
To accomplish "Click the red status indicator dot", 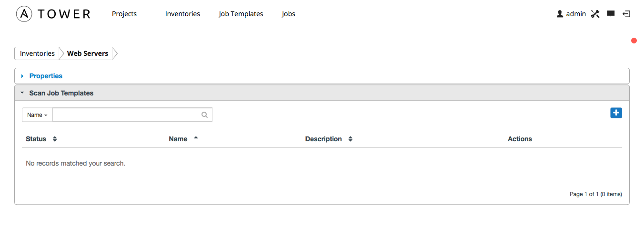I will pos(634,41).
